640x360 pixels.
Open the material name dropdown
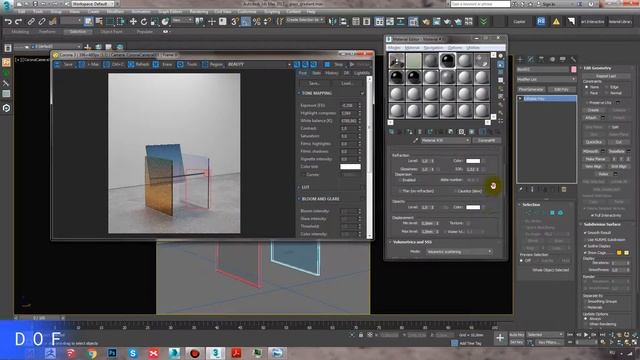445,140
